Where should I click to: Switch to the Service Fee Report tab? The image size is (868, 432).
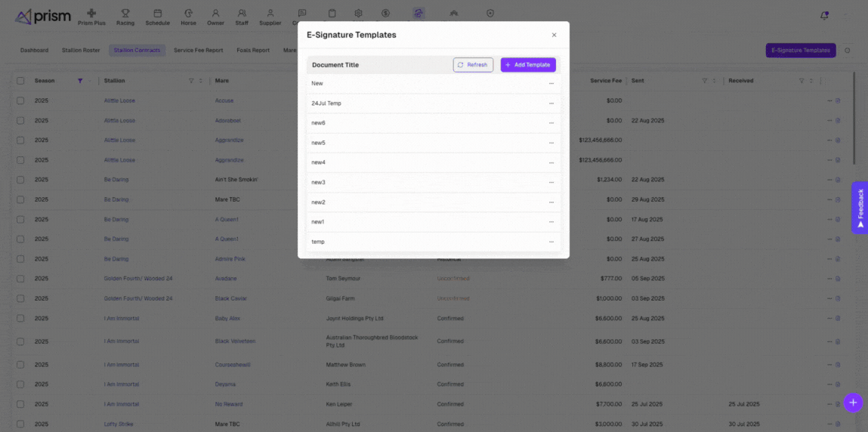[x=198, y=51]
